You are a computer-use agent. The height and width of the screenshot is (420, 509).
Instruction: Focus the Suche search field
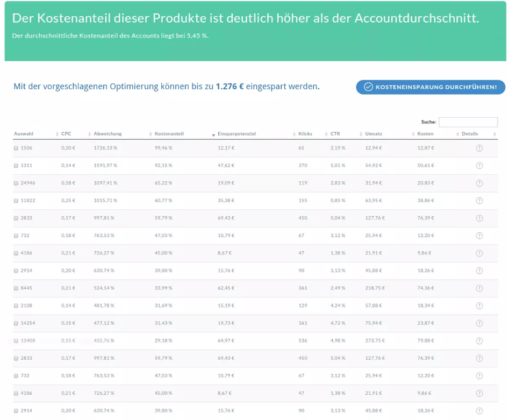point(468,122)
